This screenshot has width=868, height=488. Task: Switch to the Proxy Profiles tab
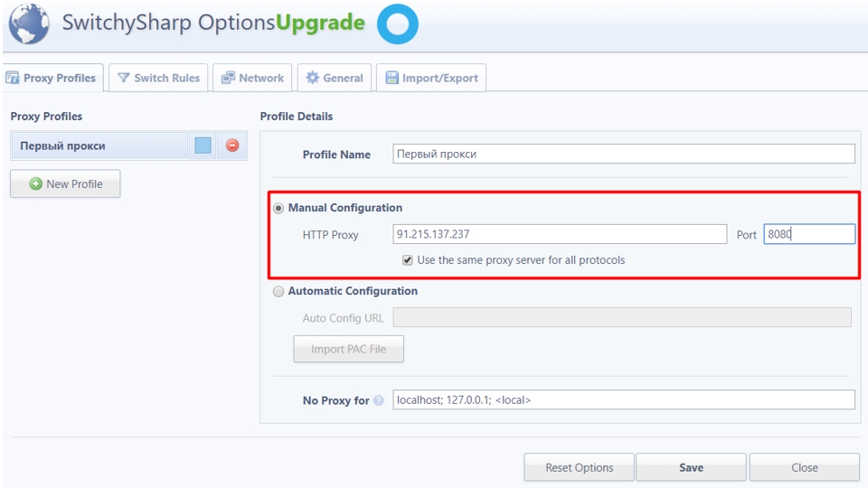[x=52, y=78]
